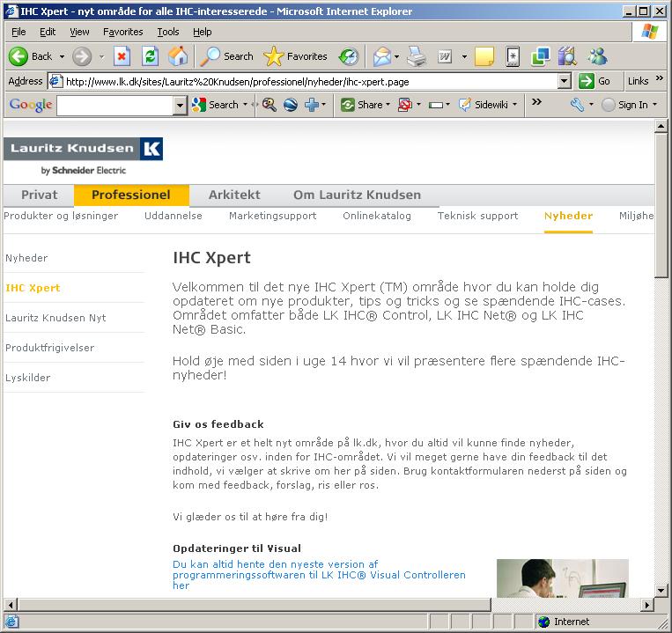Click the grey Forward arrow button
672x633 pixels.
pyautogui.click(x=81, y=56)
